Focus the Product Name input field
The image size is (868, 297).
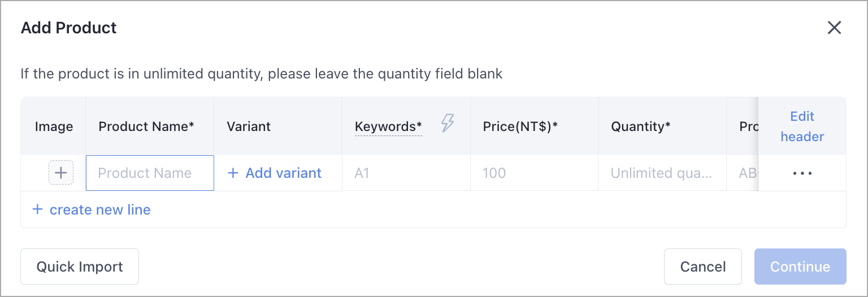click(150, 173)
